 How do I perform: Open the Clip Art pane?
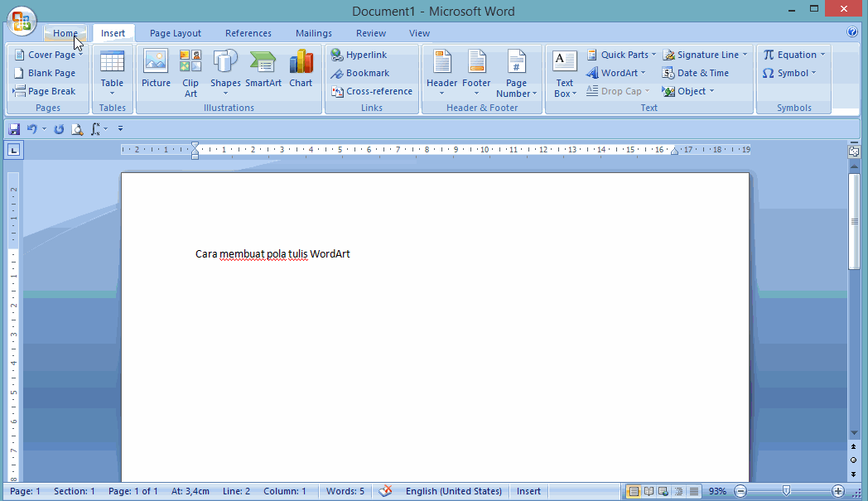point(190,73)
